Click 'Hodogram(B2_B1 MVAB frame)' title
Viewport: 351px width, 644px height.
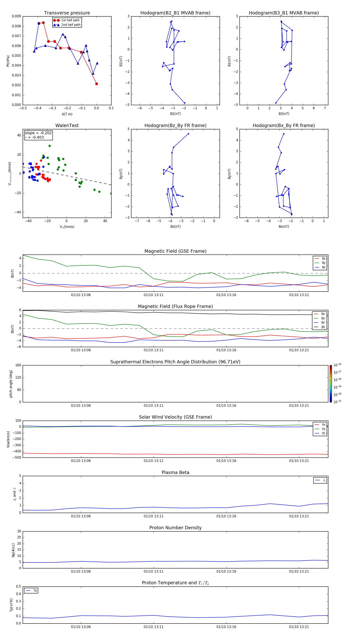(x=175, y=13)
